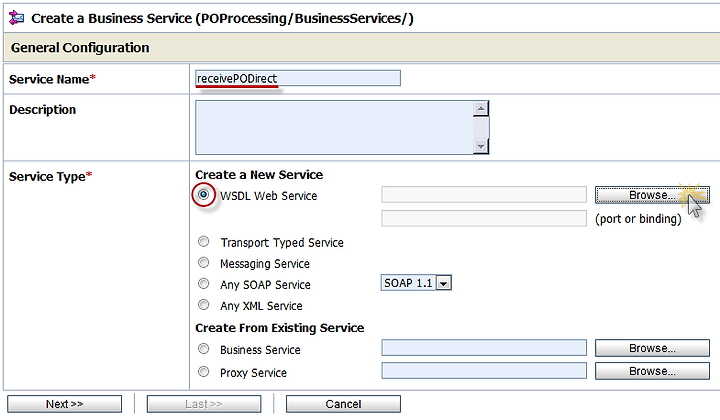Click Description scrollbar up arrow

pyautogui.click(x=481, y=109)
